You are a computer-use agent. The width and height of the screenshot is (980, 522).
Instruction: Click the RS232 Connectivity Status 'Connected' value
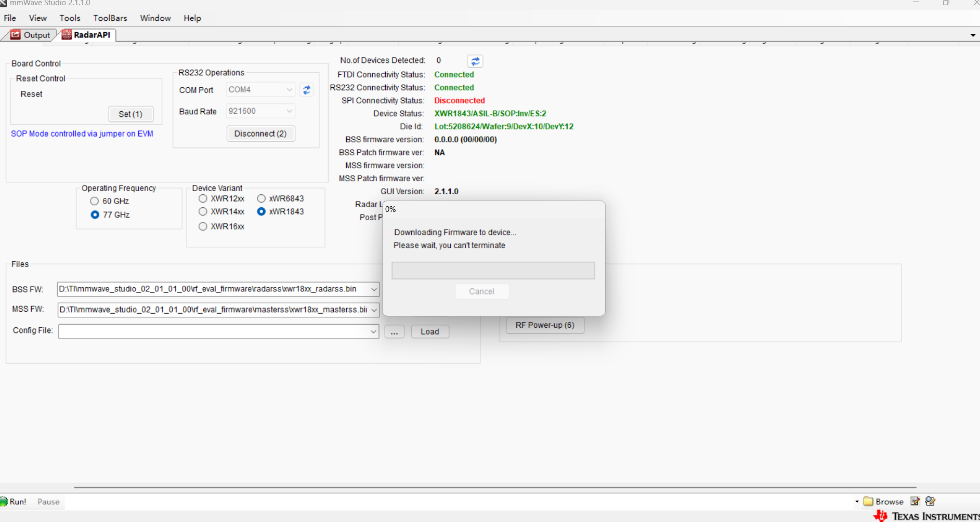point(454,88)
